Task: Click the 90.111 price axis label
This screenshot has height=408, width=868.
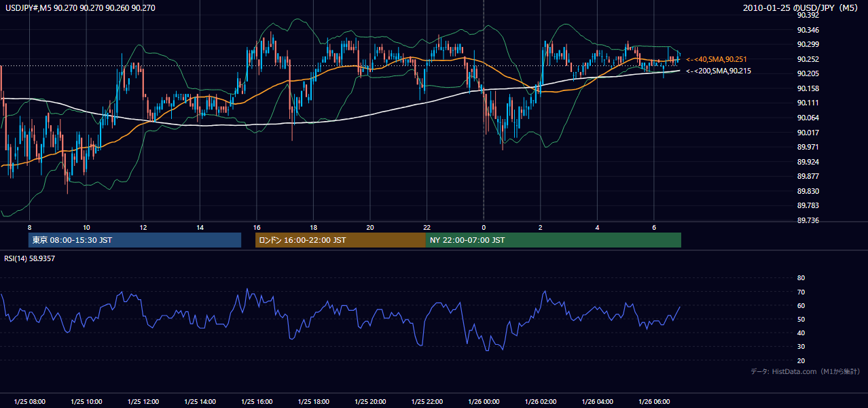Action: click(x=807, y=103)
